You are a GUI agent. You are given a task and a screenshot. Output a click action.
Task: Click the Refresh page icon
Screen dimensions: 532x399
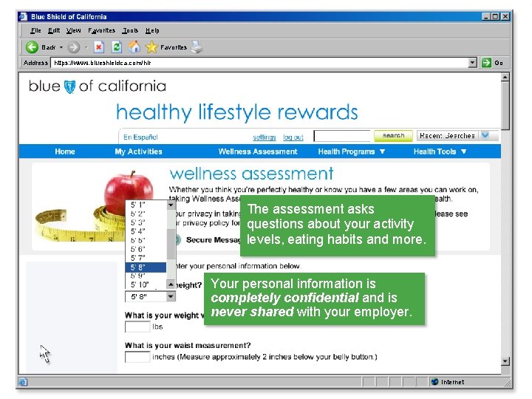117,47
